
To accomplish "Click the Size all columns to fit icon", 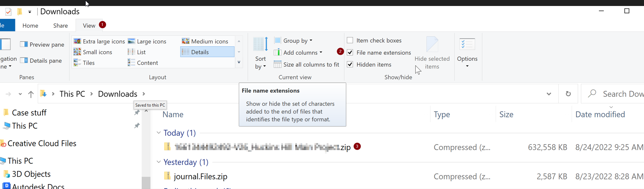I will point(277,65).
